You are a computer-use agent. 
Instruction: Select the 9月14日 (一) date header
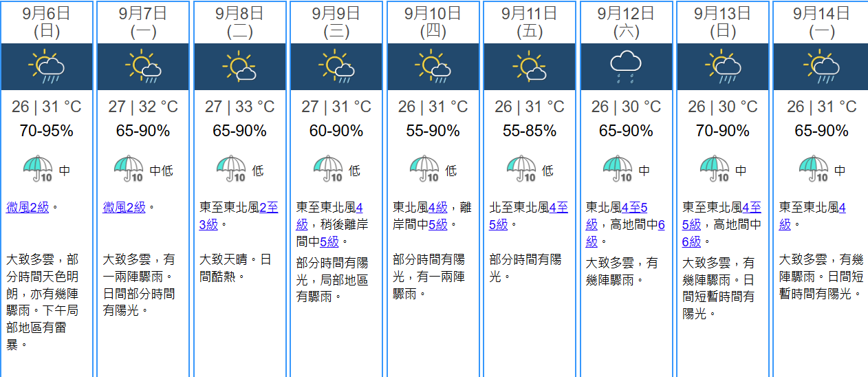click(x=821, y=21)
